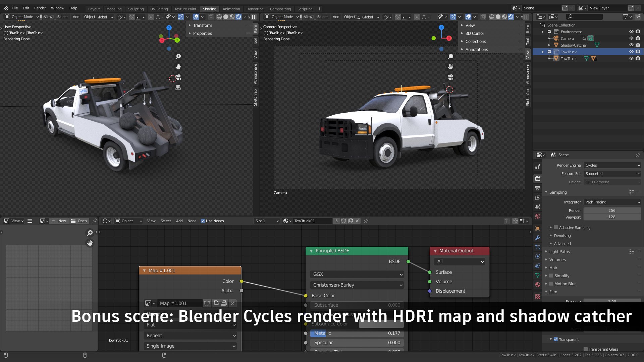
Task: Unlink the TowTruck01 material with X
Action: pos(357,221)
